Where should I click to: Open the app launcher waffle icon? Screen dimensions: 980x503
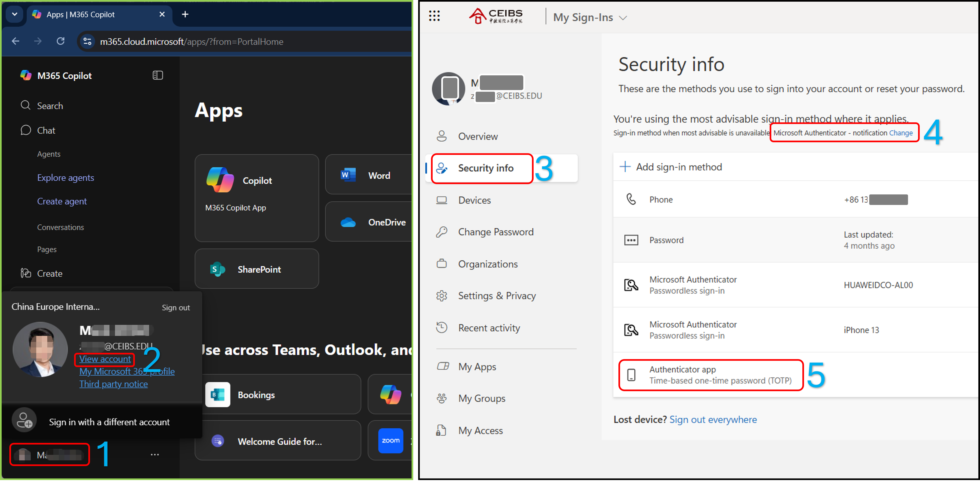pyautogui.click(x=434, y=16)
